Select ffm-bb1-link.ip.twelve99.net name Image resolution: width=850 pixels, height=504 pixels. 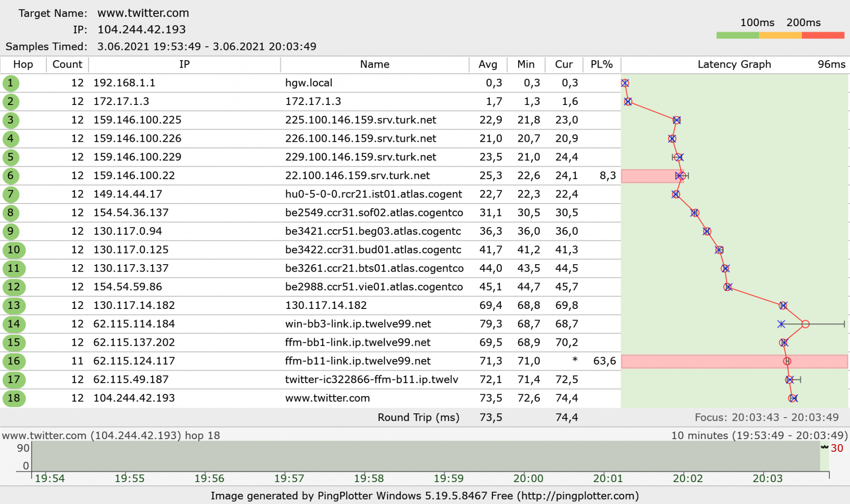click(x=358, y=343)
